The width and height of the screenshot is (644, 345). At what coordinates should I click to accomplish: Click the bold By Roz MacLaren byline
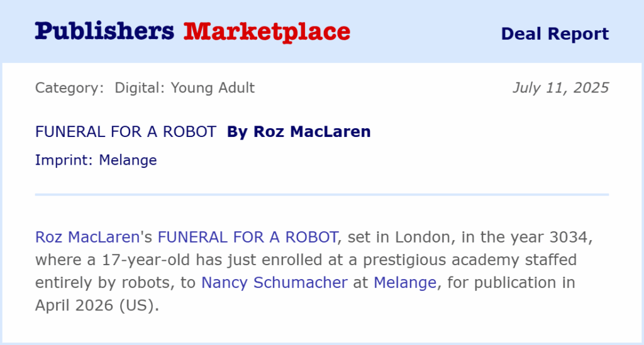click(299, 132)
